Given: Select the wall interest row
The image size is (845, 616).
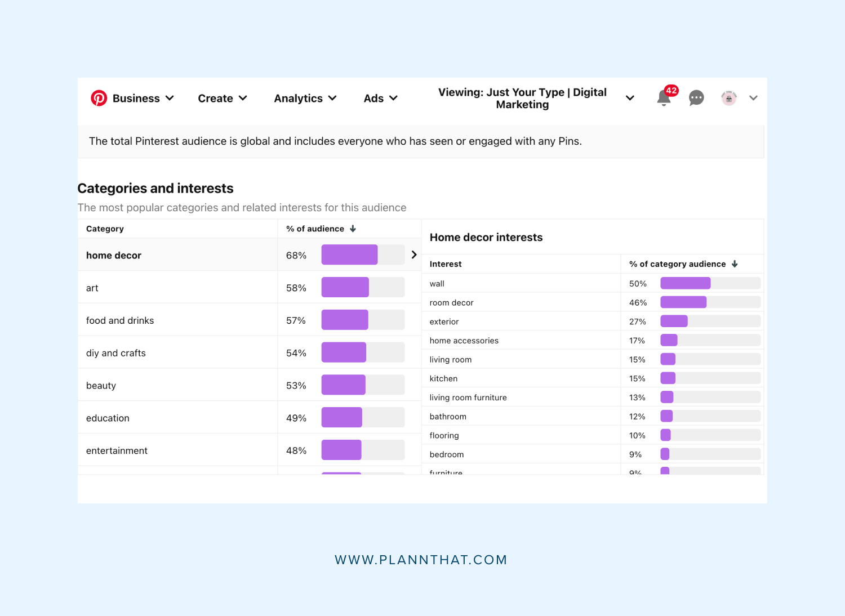Looking at the screenshot, I should pos(507,283).
